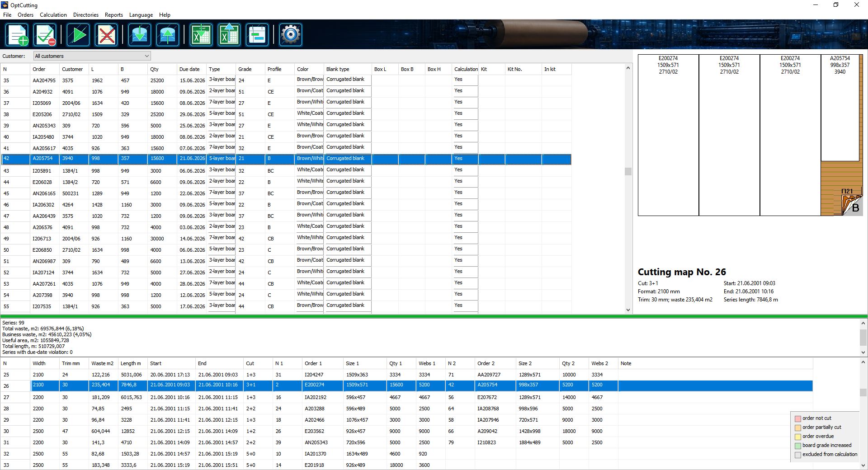Toggle Calculation 'Yes' cell for order I205891
This screenshot has height=470, width=868.
coord(465,170)
